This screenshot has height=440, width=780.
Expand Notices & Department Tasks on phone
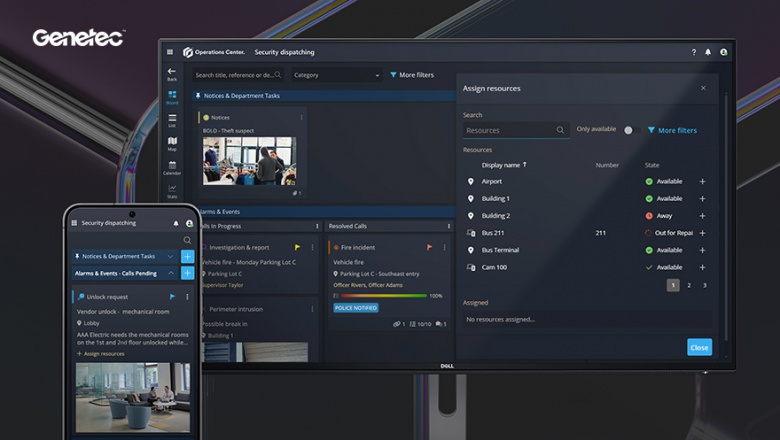(171, 257)
